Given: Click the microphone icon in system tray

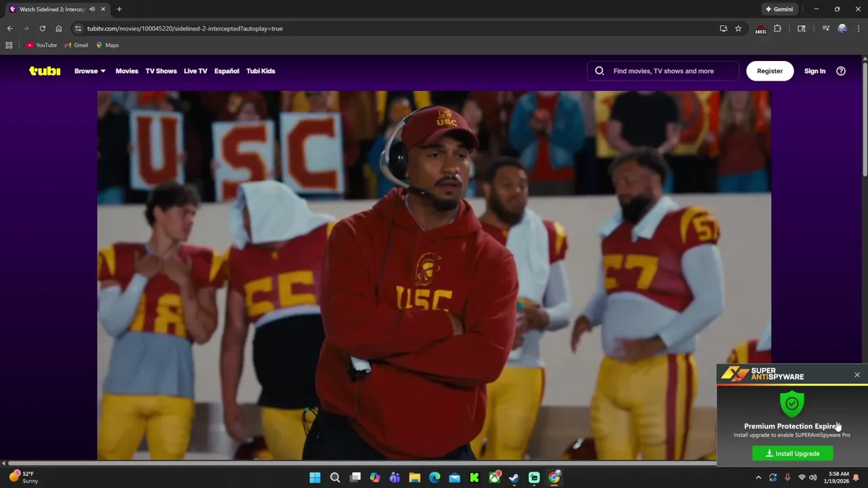Looking at the screenshot, I should pos(787,478).
